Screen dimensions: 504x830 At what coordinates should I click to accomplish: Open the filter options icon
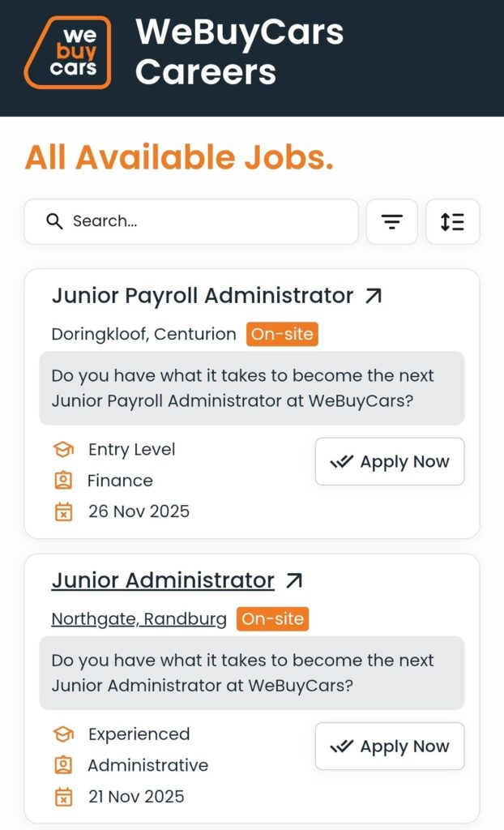(x=392, y=221)
